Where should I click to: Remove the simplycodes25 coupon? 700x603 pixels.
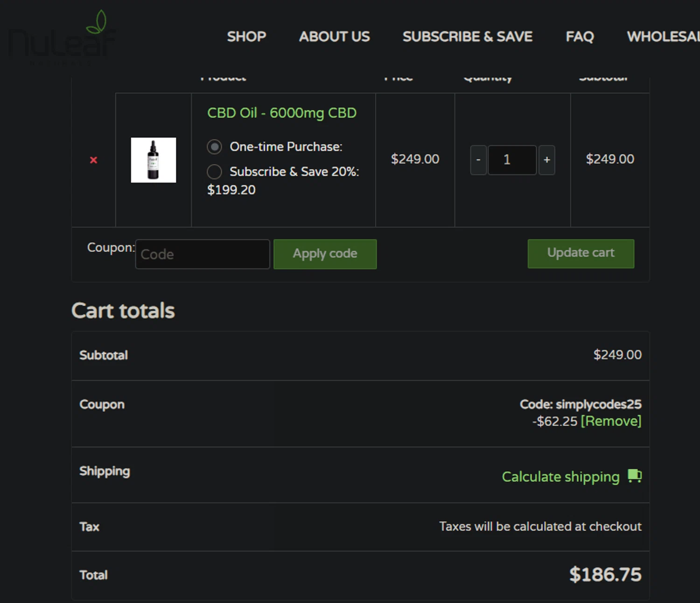pos(611,421)
